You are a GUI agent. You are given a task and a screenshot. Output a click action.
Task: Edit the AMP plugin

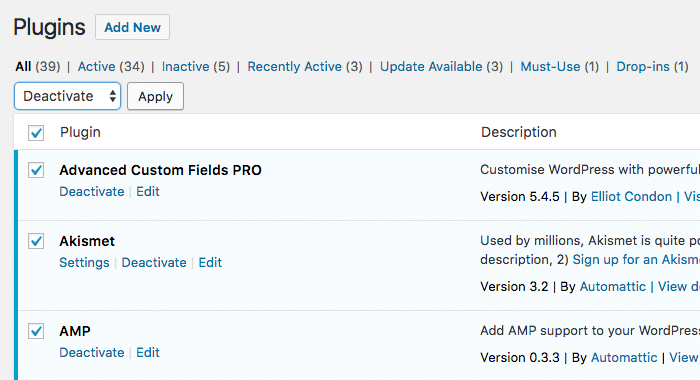click(x=148, y=353)
